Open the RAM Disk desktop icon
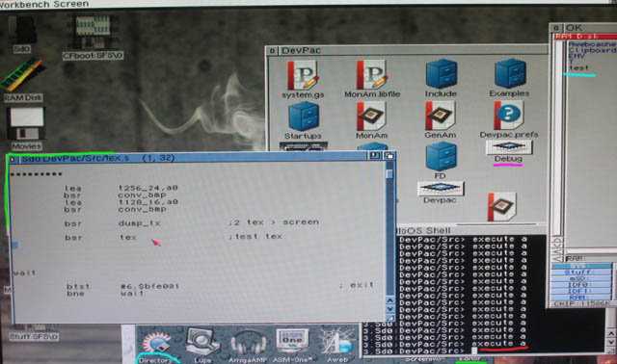617x364 pixels. pos(22,80)
